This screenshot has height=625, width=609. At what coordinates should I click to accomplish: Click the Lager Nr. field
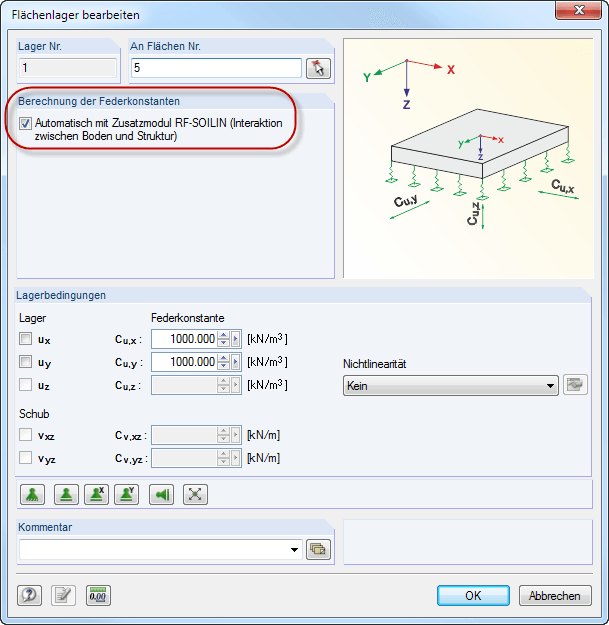pos(68,68)
